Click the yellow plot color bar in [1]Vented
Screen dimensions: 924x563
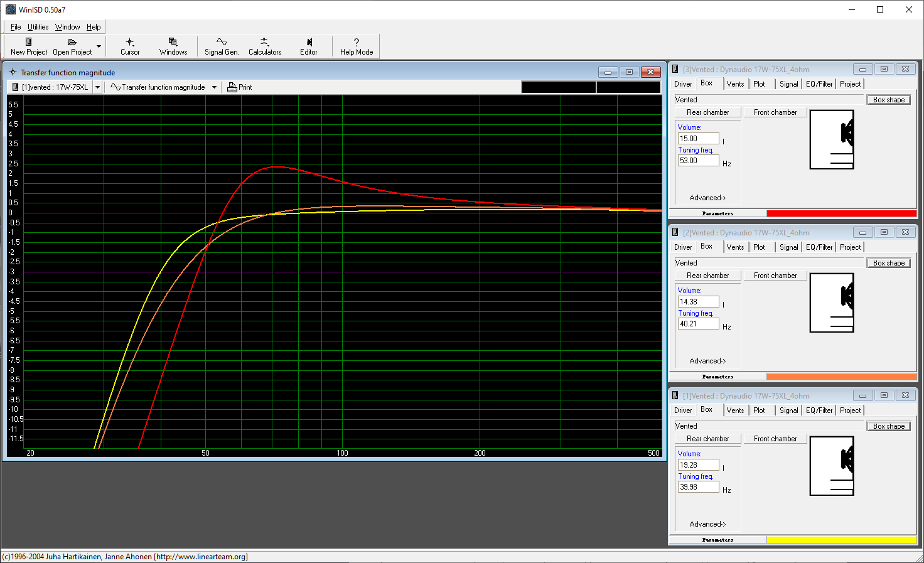(841, 540)
